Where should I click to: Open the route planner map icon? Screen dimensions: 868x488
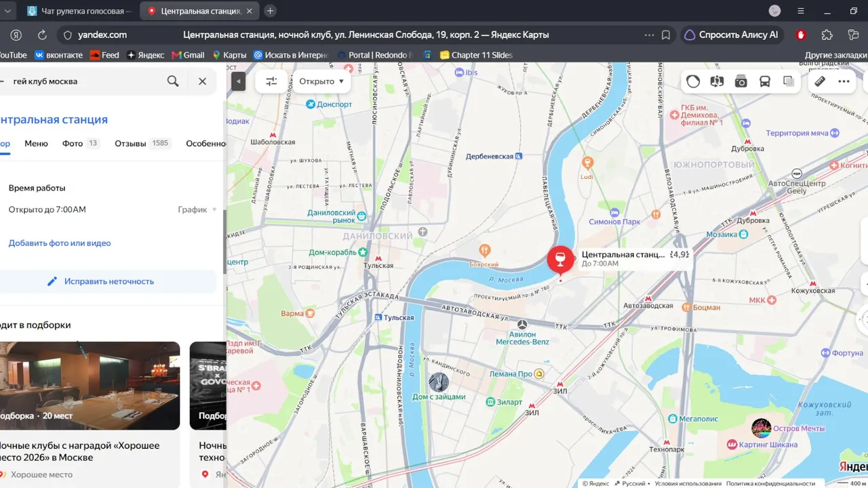717,81
